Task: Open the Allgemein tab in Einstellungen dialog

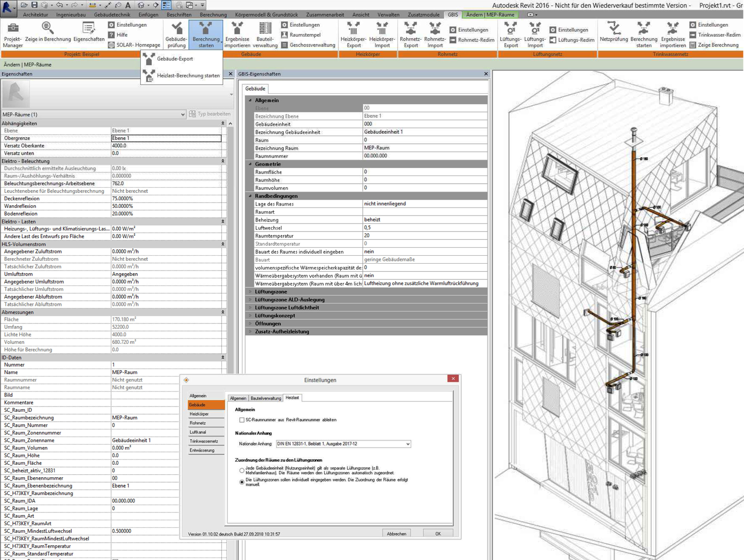Action: pos(238,398)
